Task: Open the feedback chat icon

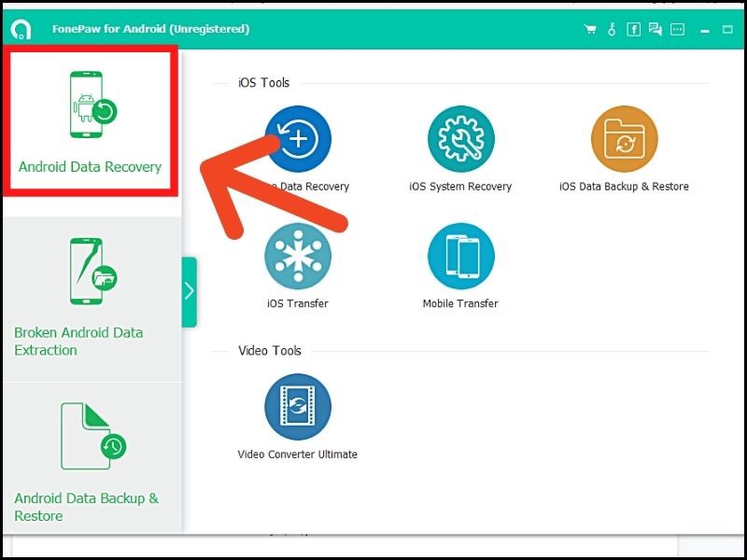Action: (x=655, y=30)
